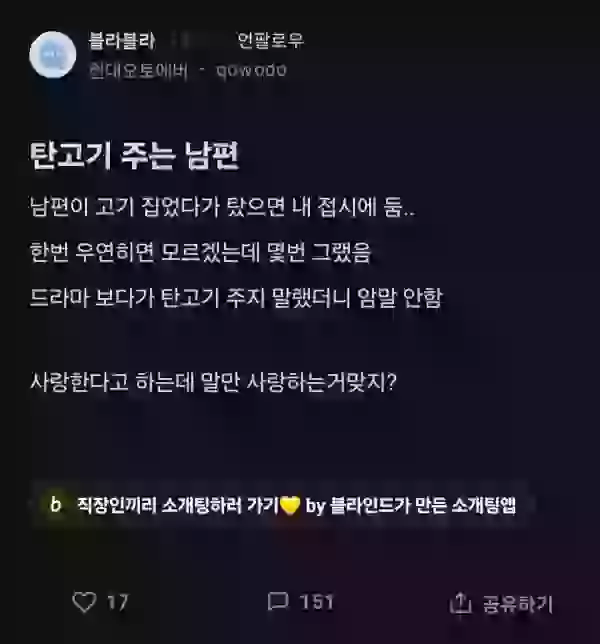Open the 직장인끼리 소개팅하러 가기 banner

[x=283, y=505]
